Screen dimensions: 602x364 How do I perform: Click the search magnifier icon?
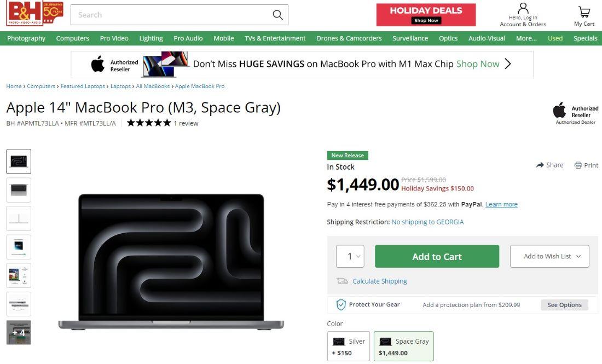[277, 15]
